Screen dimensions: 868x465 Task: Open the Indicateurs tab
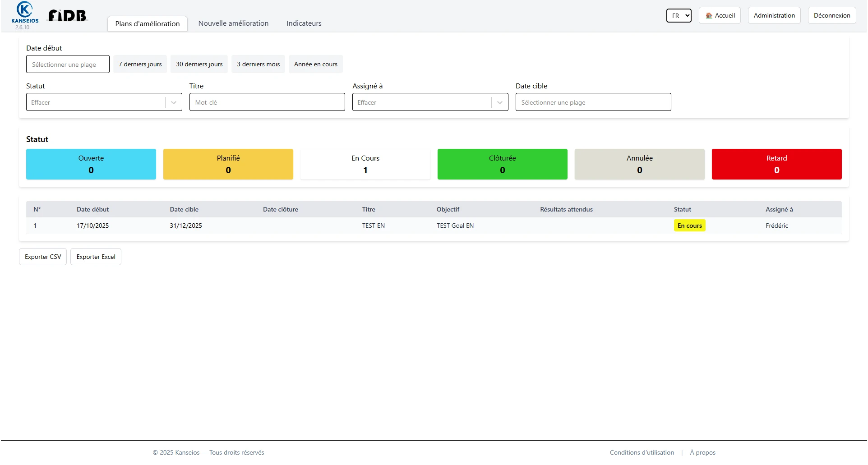[x=304, y=23]
